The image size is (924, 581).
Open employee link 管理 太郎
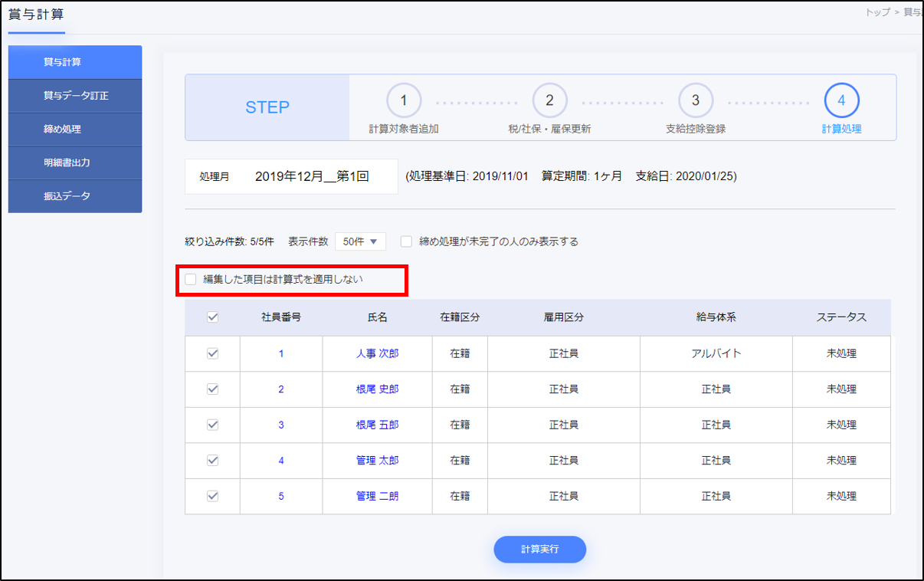pyautogui.click(x=377, y=461)
